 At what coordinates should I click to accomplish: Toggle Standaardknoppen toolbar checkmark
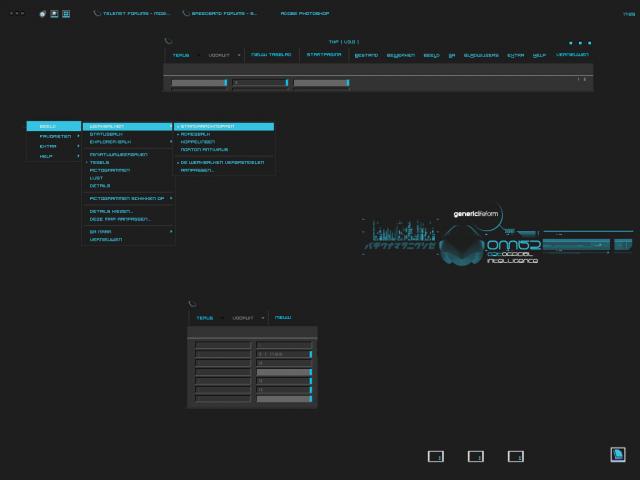point(224,127)
